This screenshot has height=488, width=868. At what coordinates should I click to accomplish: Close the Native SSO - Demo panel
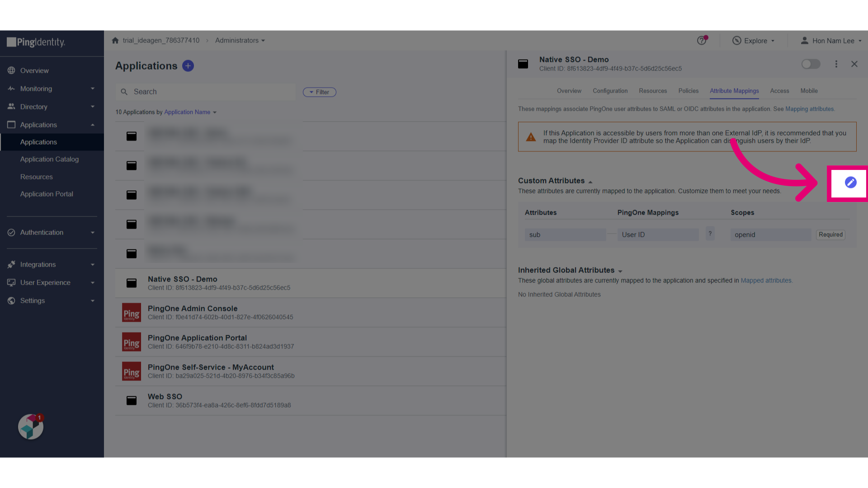854,64
